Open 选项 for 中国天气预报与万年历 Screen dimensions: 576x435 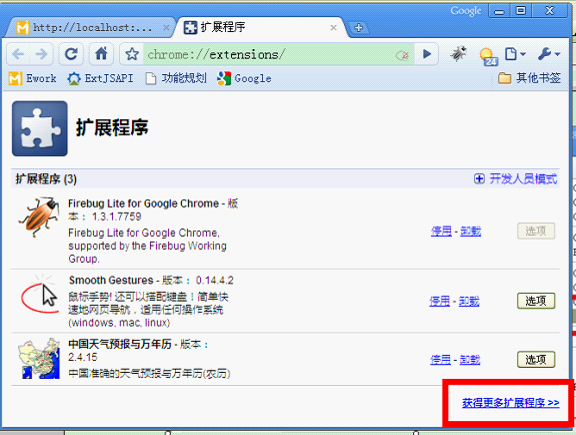pyautogui.click(x=536, y=359)
